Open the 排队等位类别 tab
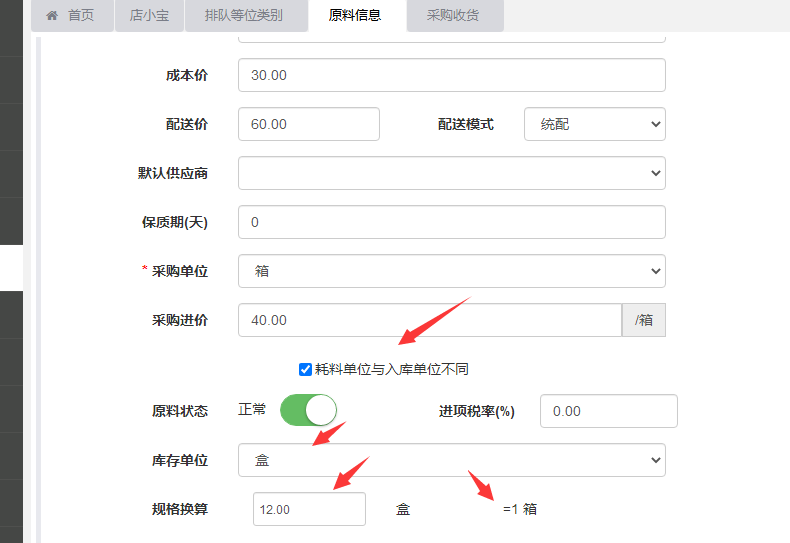This screenshot has width=790, height=543. click(x=243, y=16)
